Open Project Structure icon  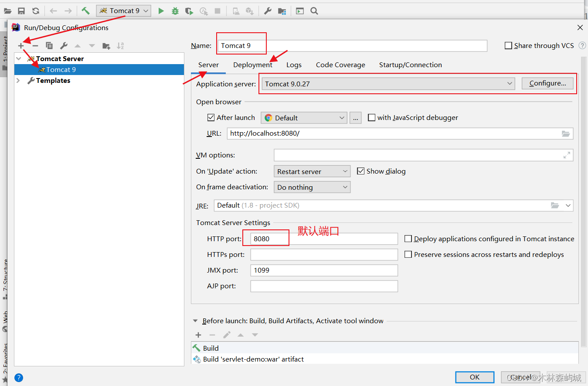(x=282, y=11)
